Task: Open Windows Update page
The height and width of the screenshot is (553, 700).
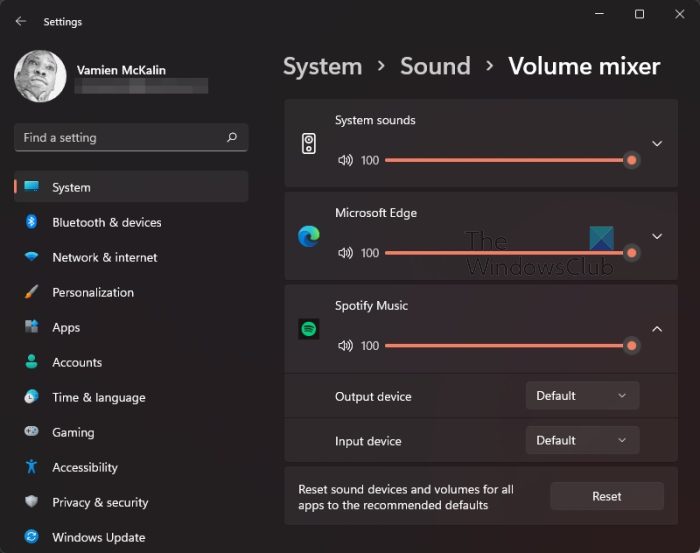Action: point(98,537)
